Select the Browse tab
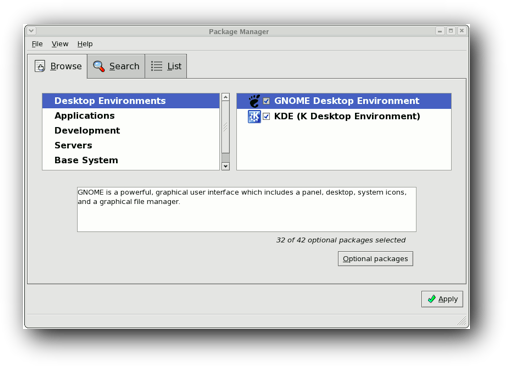 coord(58,66)
